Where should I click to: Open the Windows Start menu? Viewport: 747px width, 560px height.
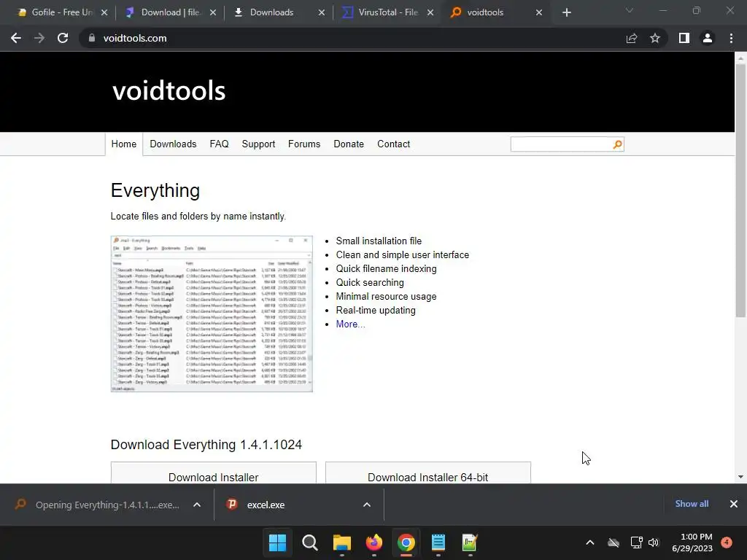tap(277, 542)
